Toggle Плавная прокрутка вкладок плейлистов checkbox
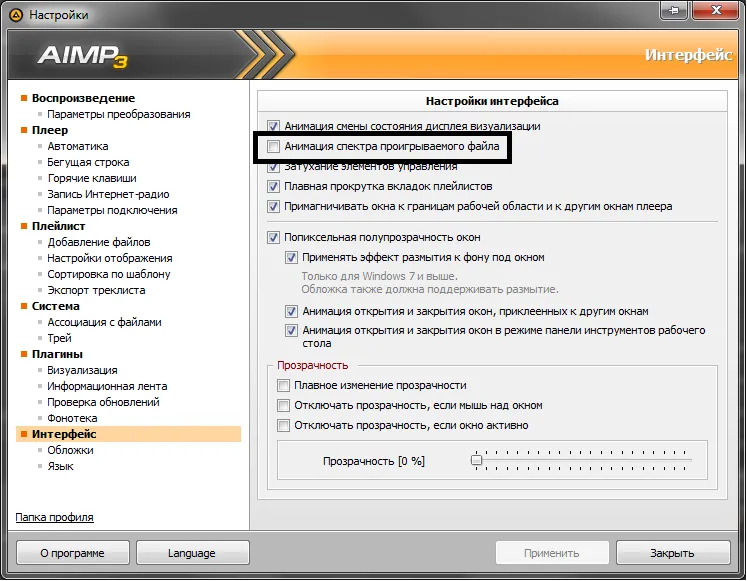Viewport: 747px width, 581px height. 273,186
